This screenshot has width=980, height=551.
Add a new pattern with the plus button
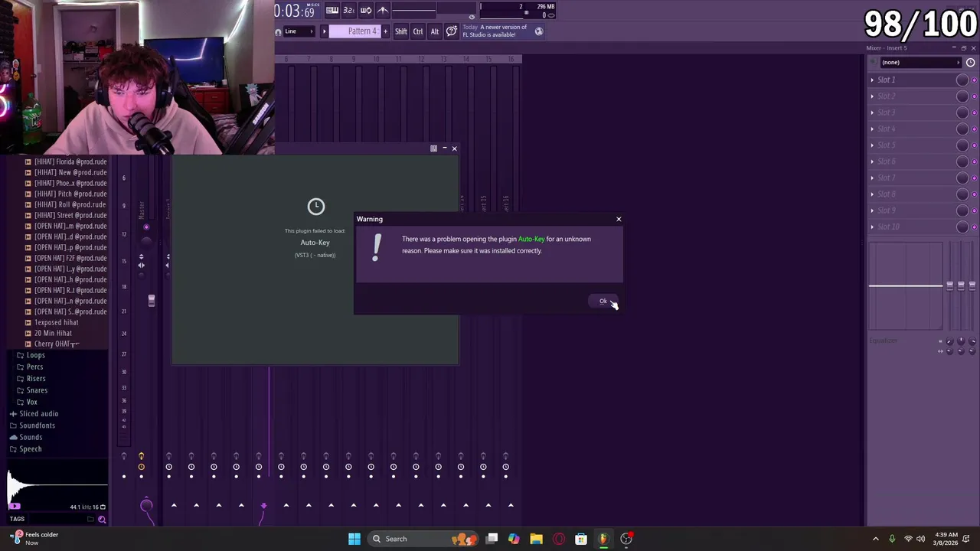point(385,31)
